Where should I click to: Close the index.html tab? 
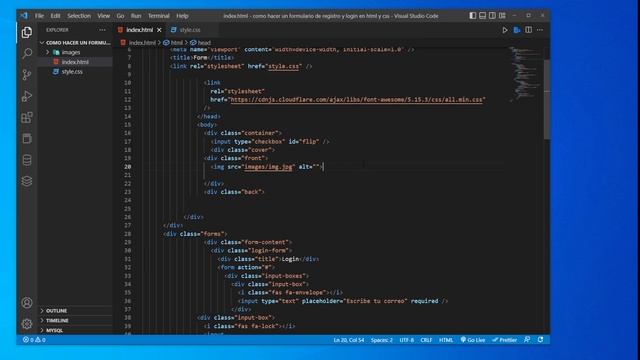point(159,30)
